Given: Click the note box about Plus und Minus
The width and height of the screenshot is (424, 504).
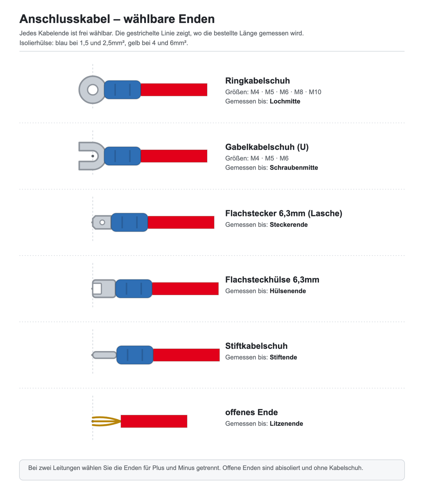Looking at the screenshot, I should 212,470.
